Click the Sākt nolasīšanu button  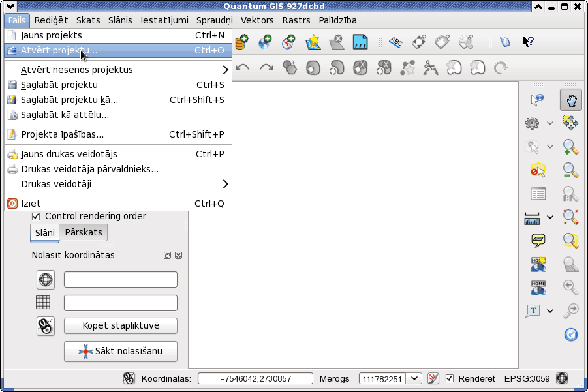(x=121, y=351)
